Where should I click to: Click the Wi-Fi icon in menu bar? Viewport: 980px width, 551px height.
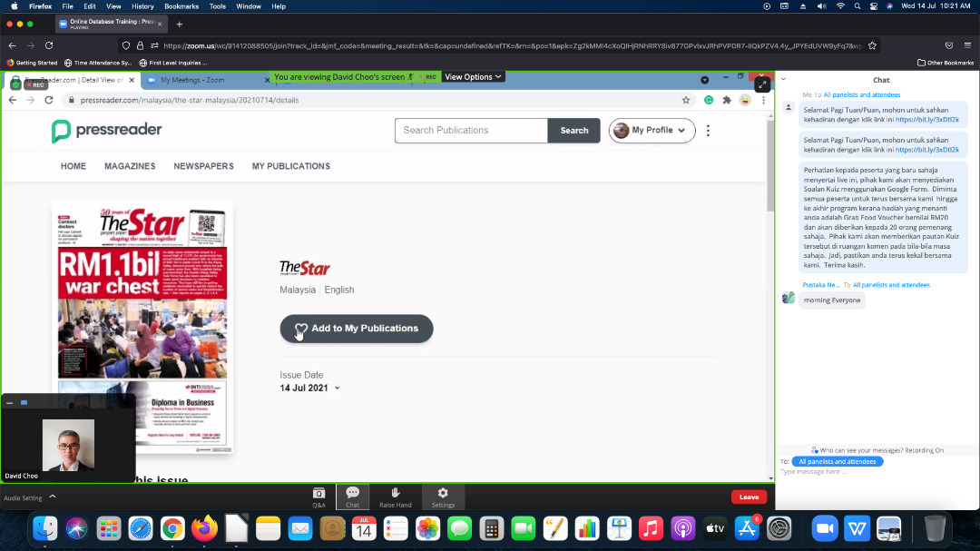(x=840, y=6)
